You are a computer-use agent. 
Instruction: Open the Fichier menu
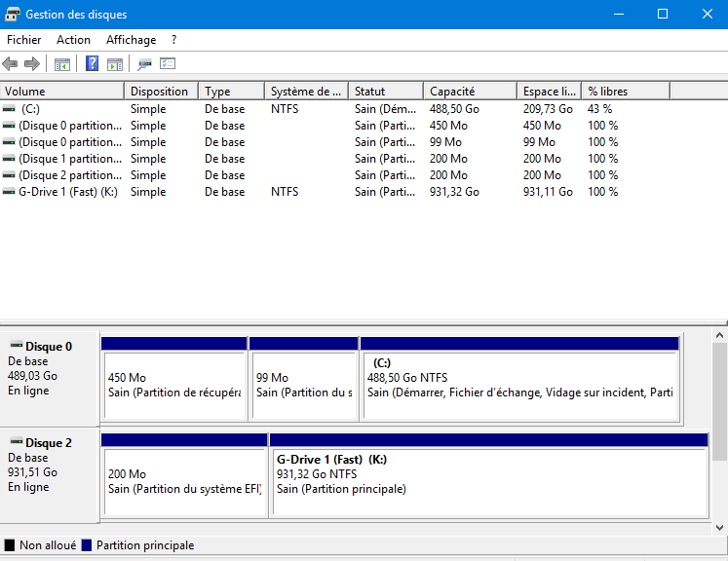pyautogui.click(x=24, y=40)
